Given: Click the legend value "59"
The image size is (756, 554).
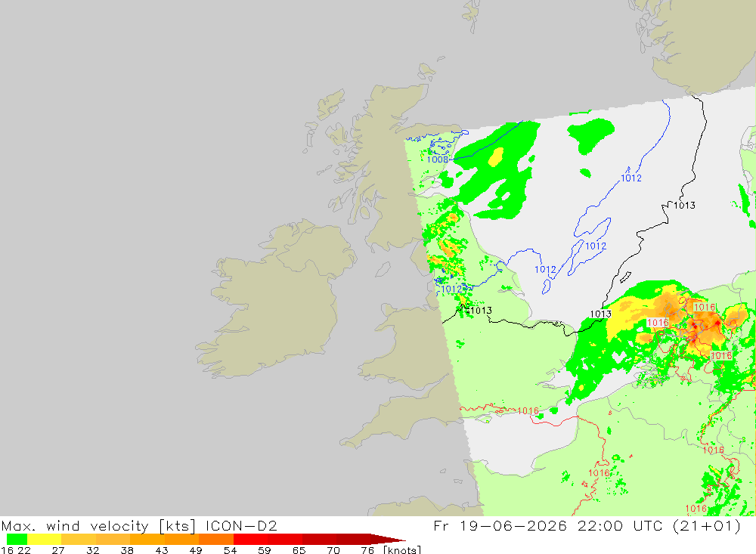Looking at the screenshot, I should pos(264,550).
